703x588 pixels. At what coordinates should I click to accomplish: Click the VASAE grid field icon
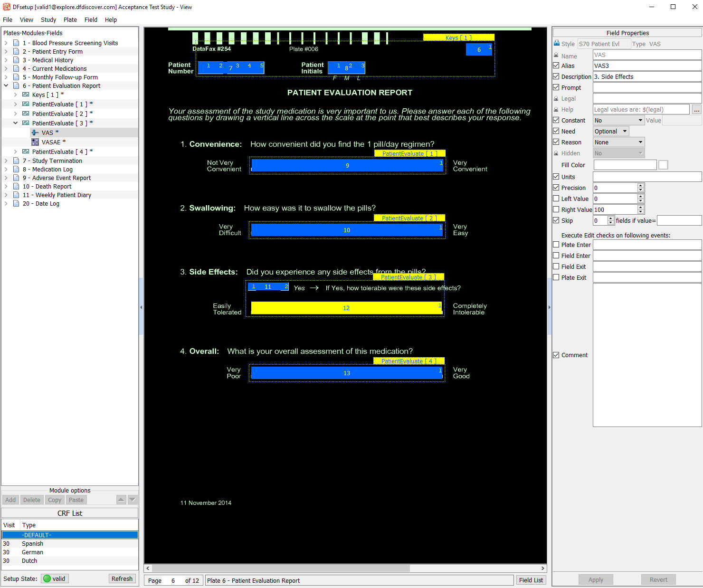point(35,142)
